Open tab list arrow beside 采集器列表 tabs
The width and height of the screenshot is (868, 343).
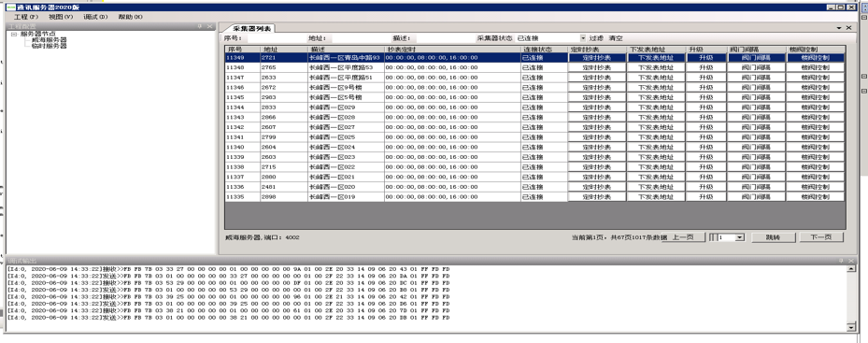pos(839,28)
